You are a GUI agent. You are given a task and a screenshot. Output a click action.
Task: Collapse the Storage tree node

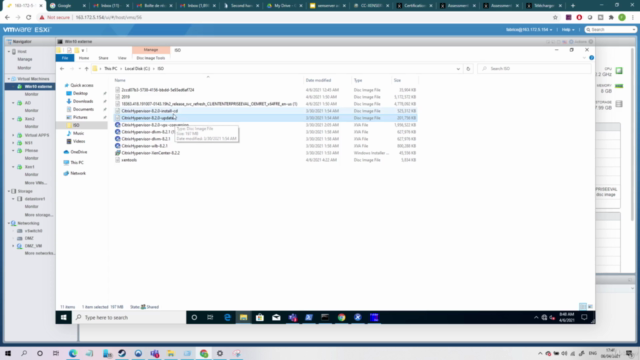9,191
